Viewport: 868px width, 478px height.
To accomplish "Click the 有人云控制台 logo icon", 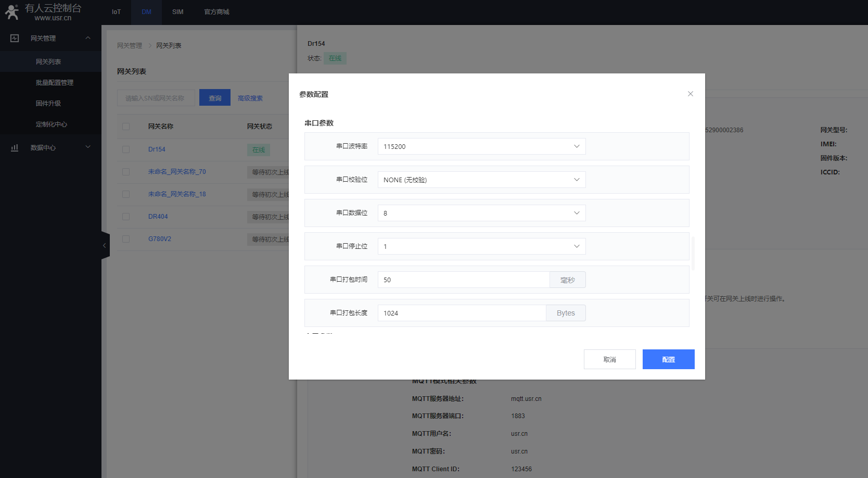I will [12, 12].
